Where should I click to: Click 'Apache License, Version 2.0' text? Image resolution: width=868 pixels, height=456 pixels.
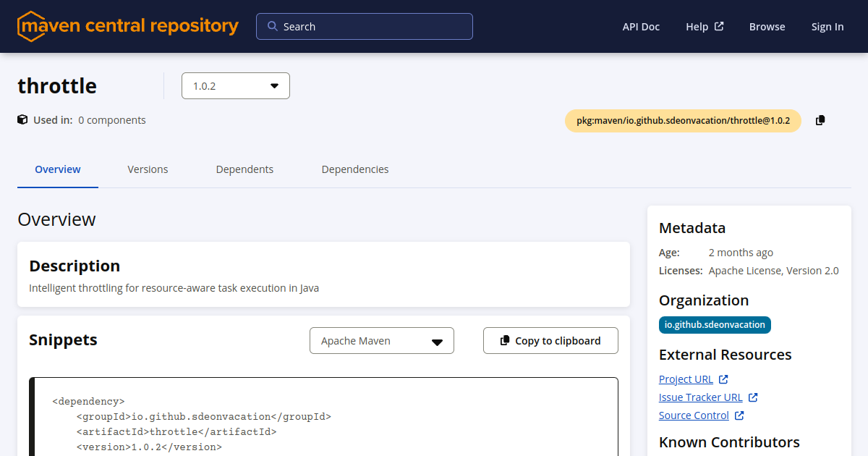click(x=774, y=271)
